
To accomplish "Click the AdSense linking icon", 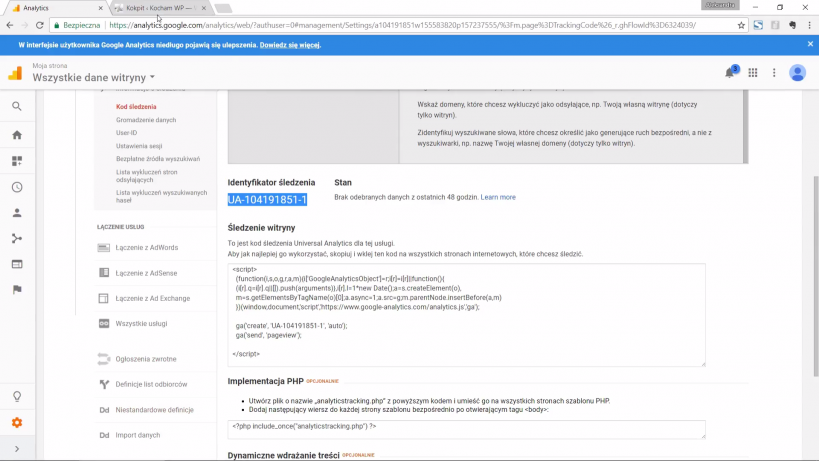I will click(x=103, y=273).
